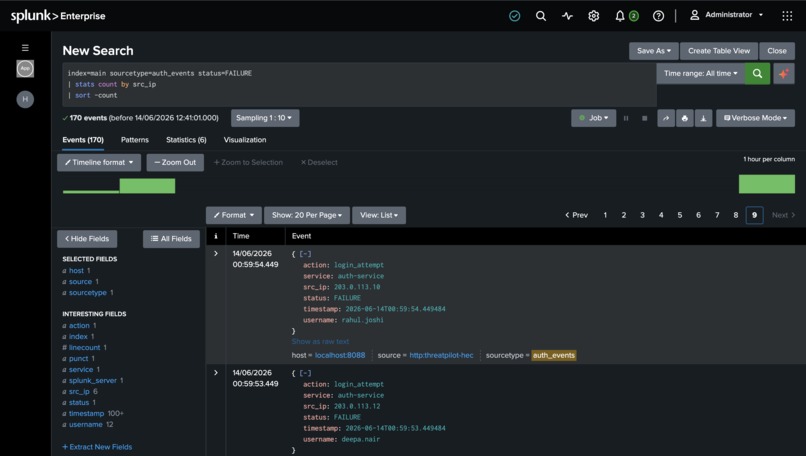The height and width of the screenshot is (456, 806).
Task: Open All Fields dialog
Action: click(171, 239)
